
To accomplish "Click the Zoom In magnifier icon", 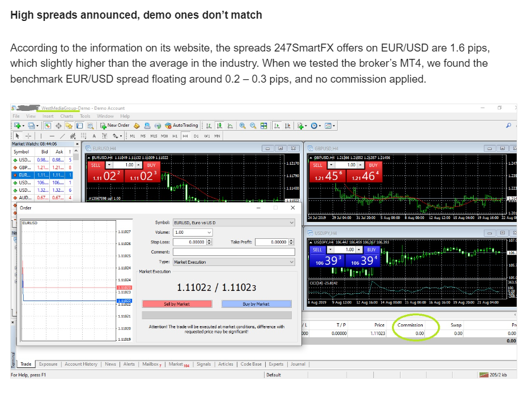I will tap(242, 126).
